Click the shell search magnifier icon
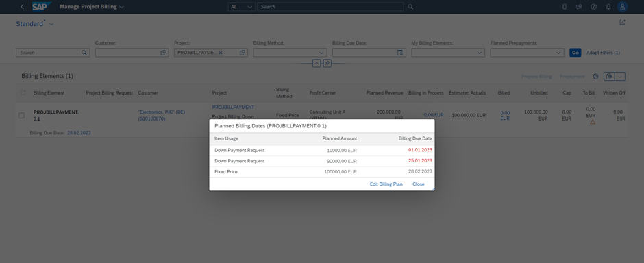 (x=410, y=7)
